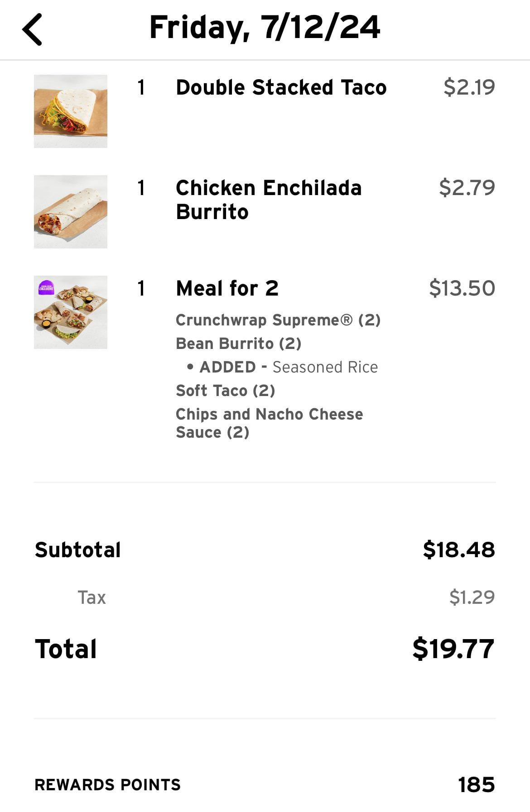The image size is (530, 812).
Task: Tap the back arrow icon
Action: pyautogui.click(x=32, y=29)
